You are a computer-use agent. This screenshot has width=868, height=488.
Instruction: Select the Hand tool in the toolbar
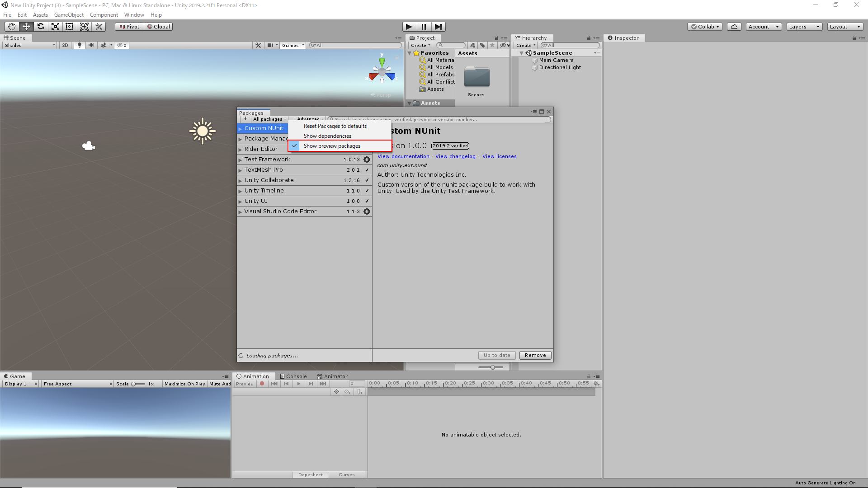[12, 27]
